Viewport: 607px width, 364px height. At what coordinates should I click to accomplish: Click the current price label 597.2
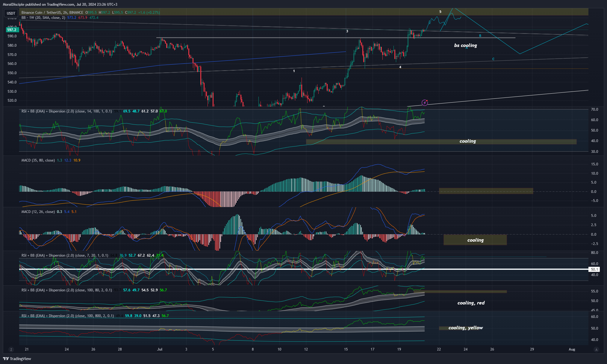click(x=12, y=30)
